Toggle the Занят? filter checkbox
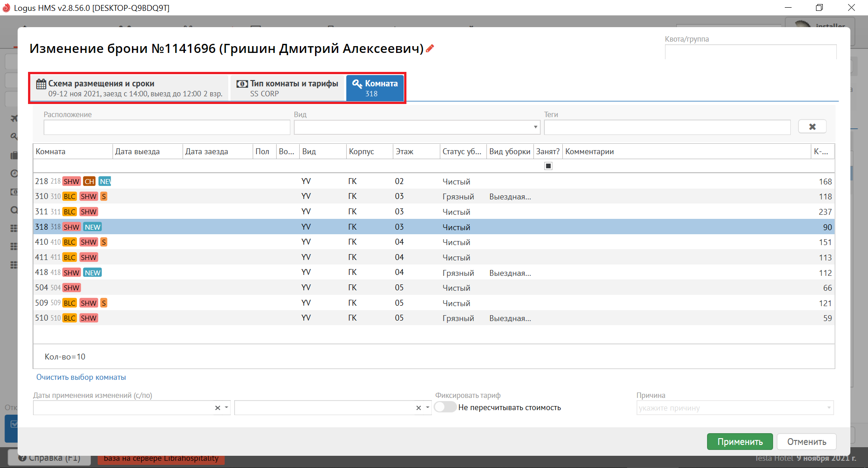868x468 pixels. (x=548, y=166)
